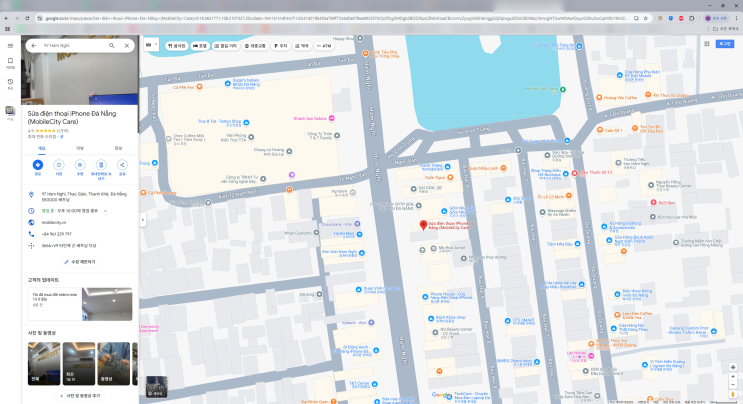Viewport: 743px width, 404px height.
Task: Switch to the Reviews tab
Action: 80,148
